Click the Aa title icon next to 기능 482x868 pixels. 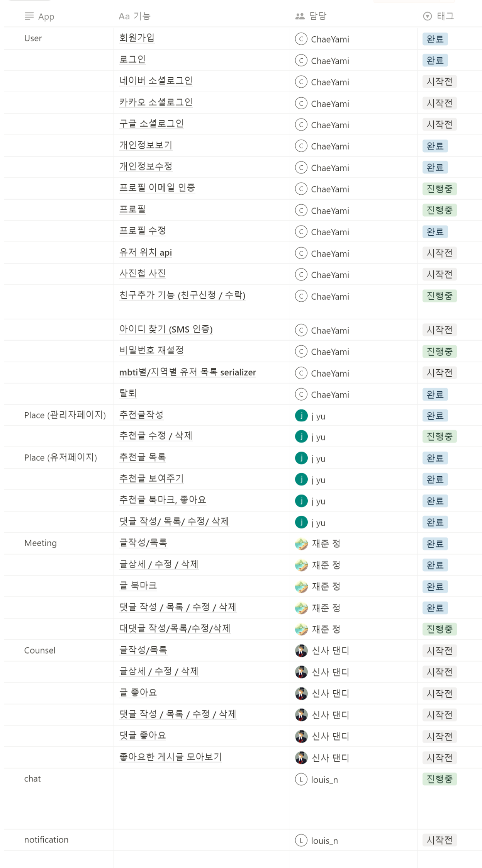tap(124, 16)
